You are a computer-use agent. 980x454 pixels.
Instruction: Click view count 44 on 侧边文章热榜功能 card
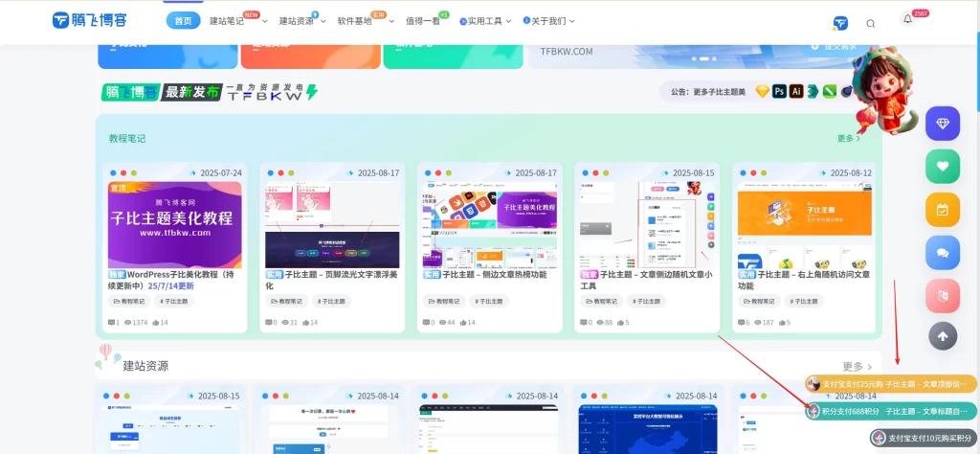click(448, 323)
